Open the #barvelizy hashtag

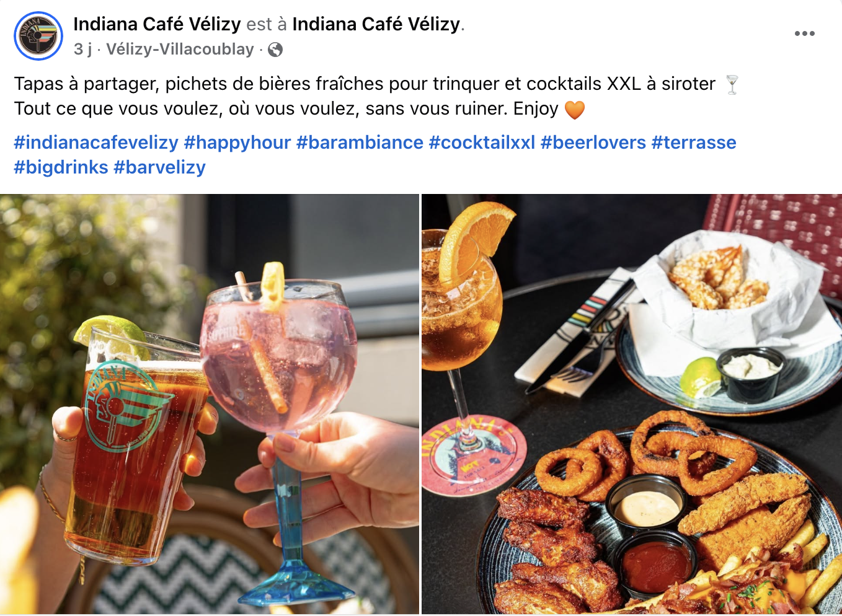(x=159, y=167)
